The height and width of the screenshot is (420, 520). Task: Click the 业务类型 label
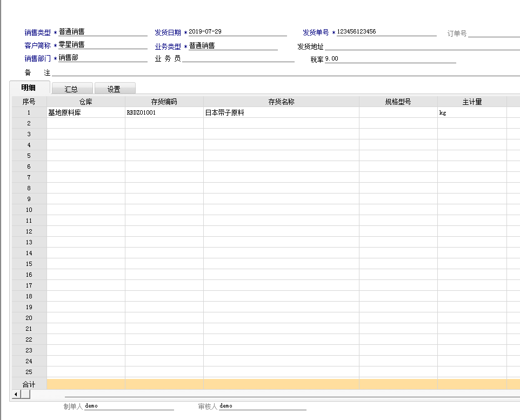[x=168, y=46]
